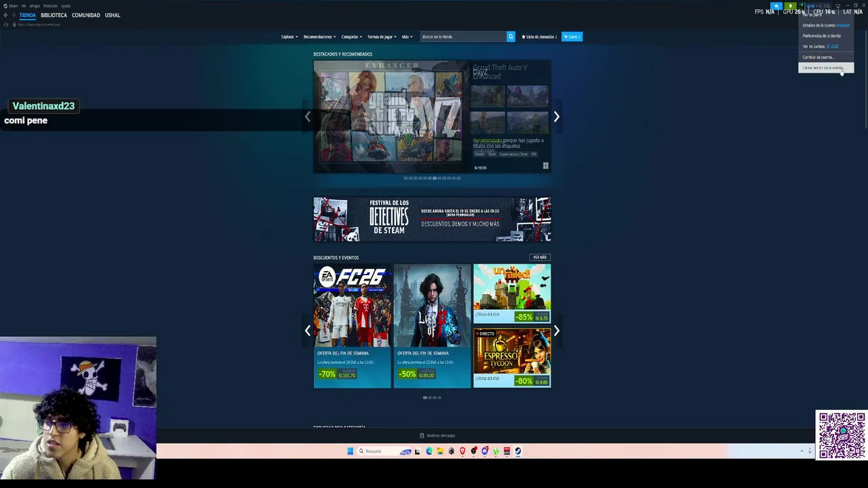Choose Cambiar de cuenta entry

coord(826,57)
